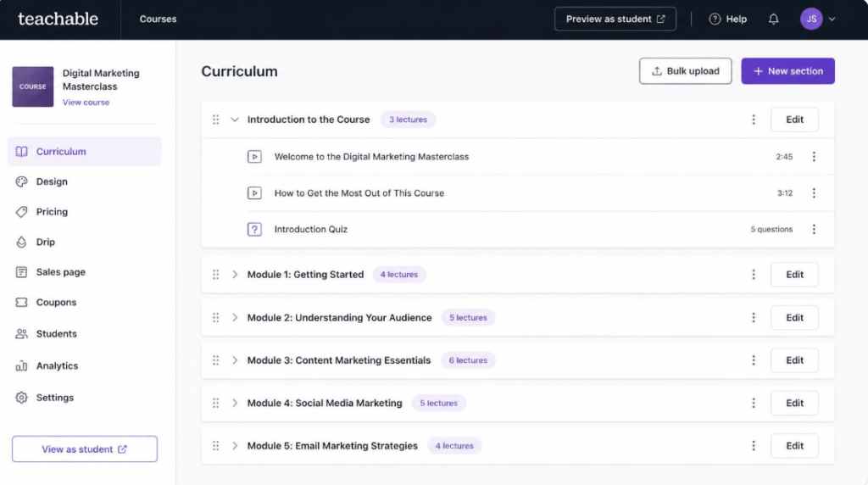Open more options for Introduction to the Course section
Viewport: 868px width, 485px height.
point(754,120)
